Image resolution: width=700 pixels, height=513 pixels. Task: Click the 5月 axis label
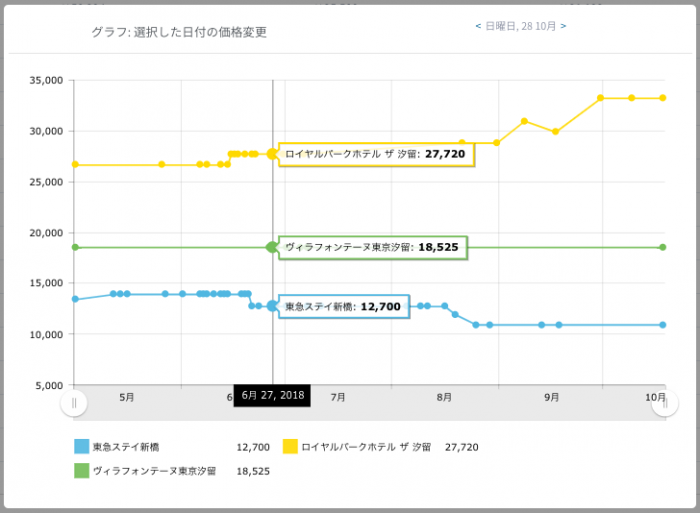(x=127, y=397)
